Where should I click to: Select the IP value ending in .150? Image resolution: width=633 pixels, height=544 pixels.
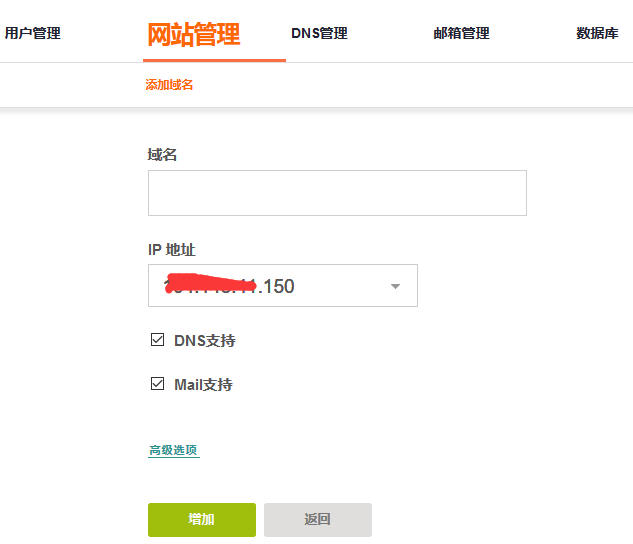[229, 286]
